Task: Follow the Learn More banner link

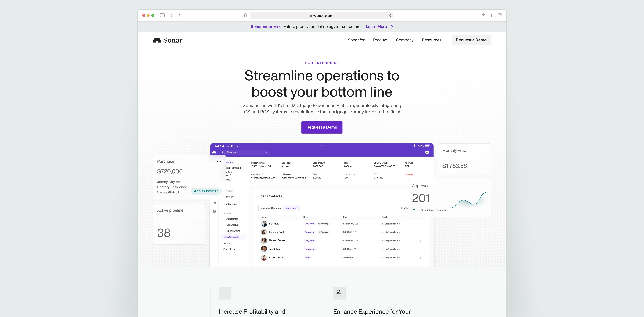Action: coord(376,27)
